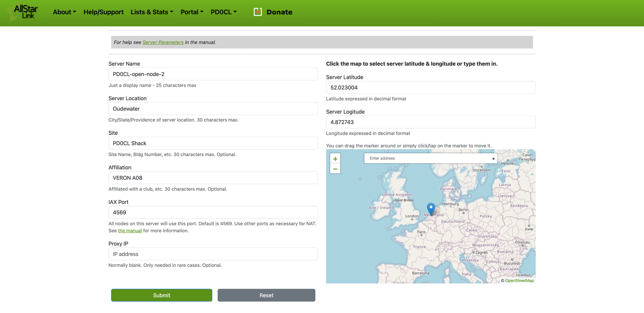Focus the Proxy IP address field
The height and width of the screenshot is (313, 644).
click(x=213, y=254)
